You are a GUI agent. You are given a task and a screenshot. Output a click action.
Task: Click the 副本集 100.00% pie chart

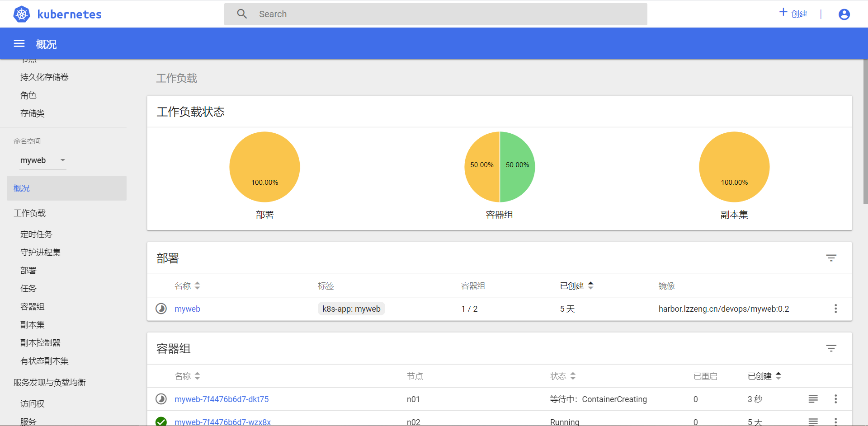[x=734, y=167]
